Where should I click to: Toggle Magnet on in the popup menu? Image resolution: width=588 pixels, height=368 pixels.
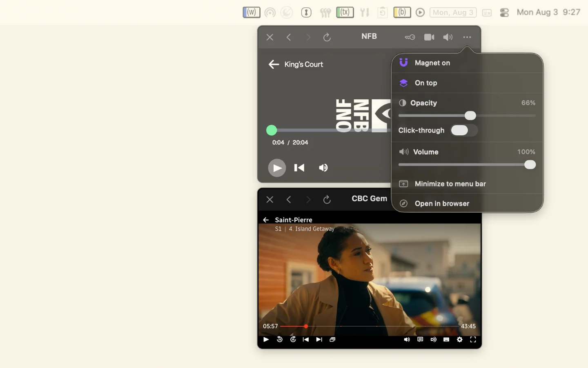[x=467, y=63]
